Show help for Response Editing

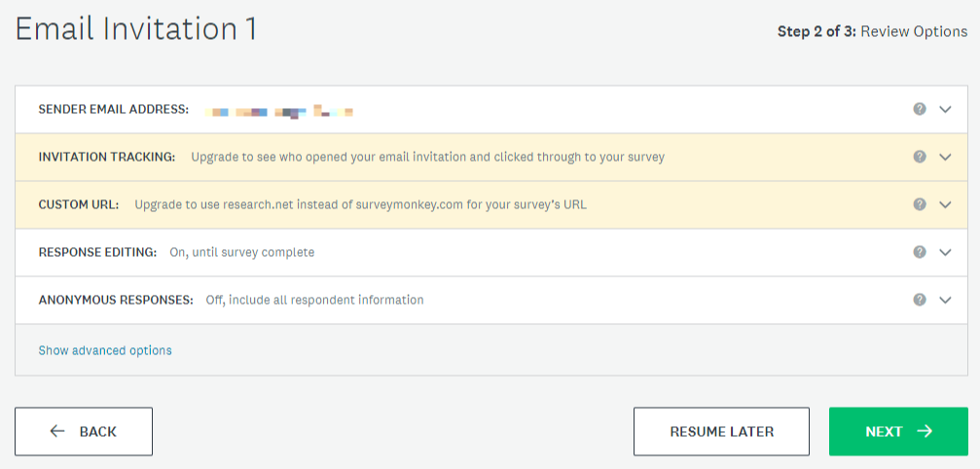pos(919,252)
